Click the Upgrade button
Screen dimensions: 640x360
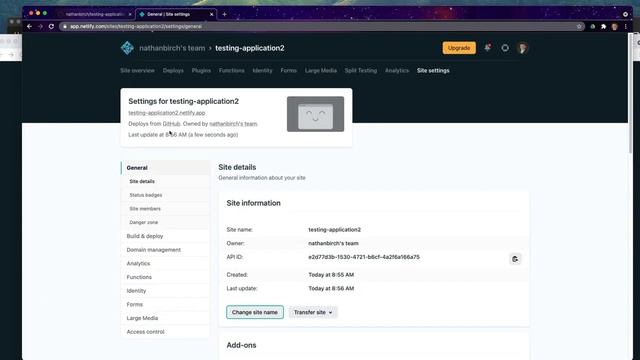[459, 48]
